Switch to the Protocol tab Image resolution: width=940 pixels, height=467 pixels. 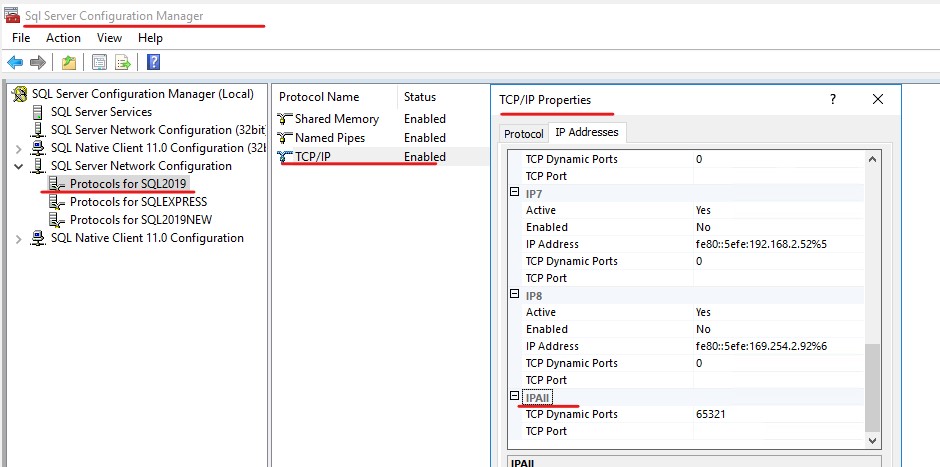point(524,134)
